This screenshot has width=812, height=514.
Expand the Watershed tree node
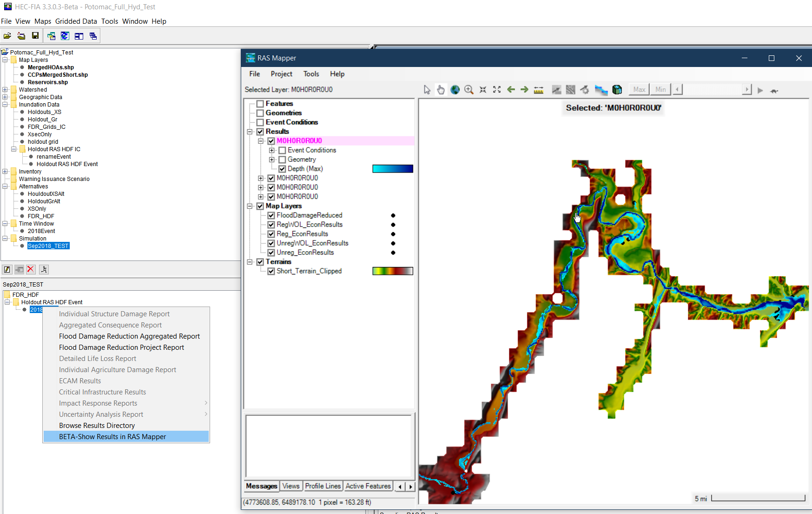pyautogui.click(x=5, y=90)
